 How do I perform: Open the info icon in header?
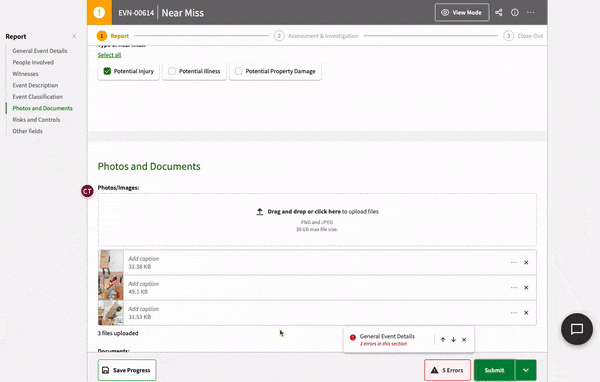click(x=515, y=13)
